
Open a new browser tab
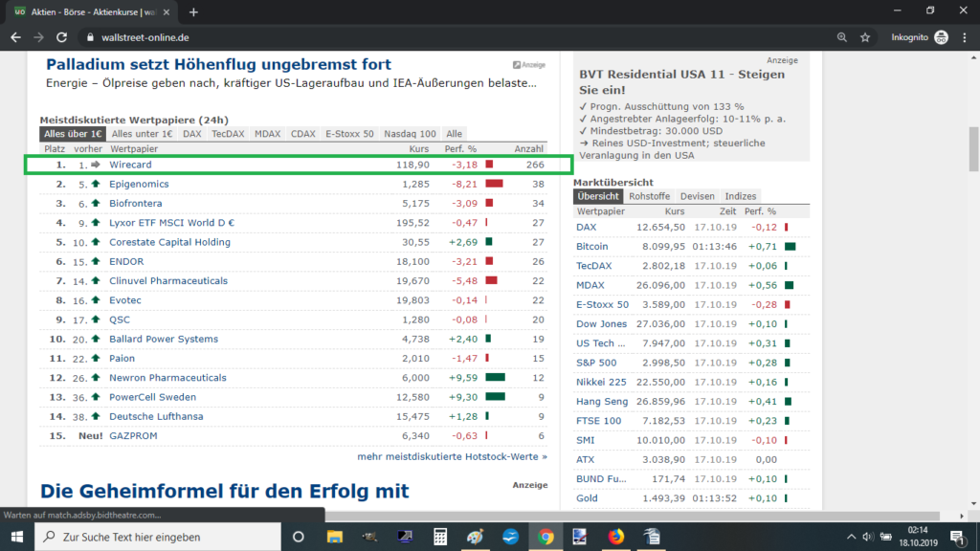[193, 11]
